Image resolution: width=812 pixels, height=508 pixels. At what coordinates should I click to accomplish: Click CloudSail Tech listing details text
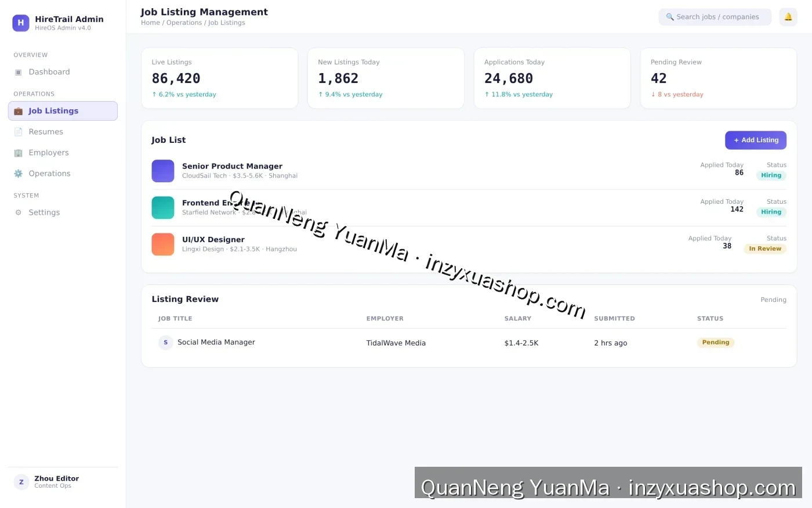(240, 175)
